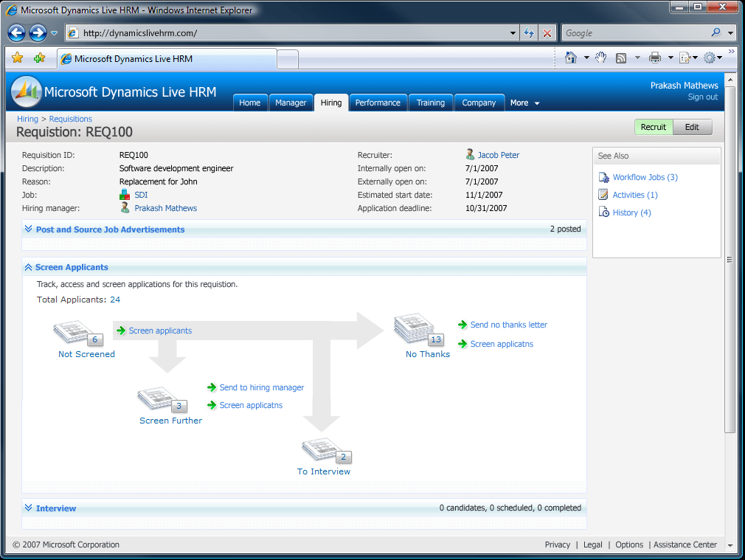This screenshot has width=745, height=560.
Task: Click the Privacy footer link
Action: pyautogui.click(x=558, y=545)
